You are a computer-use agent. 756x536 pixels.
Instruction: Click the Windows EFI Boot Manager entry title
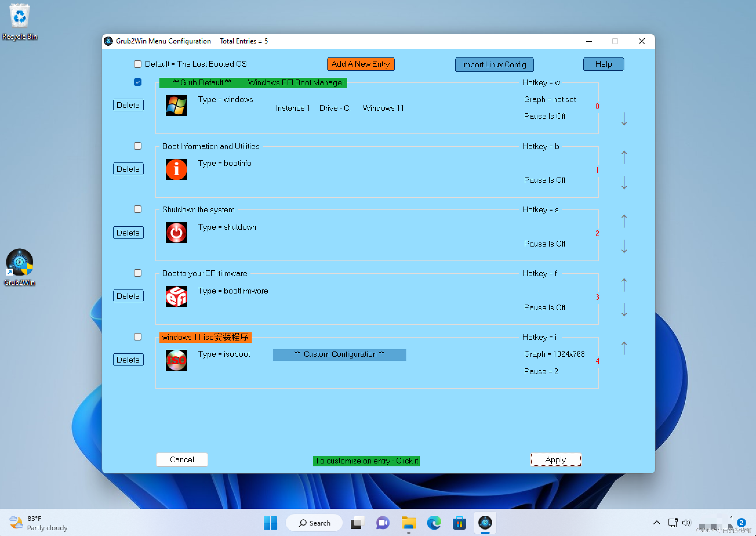pos(253,82)
